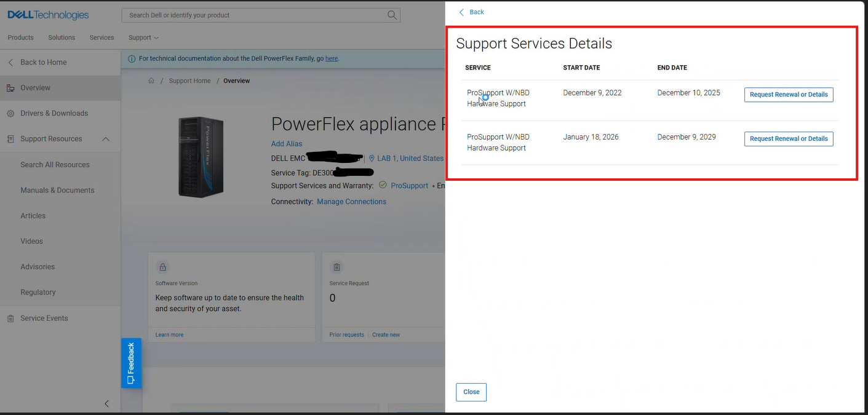The height and width of the screenshot is (415, 868).
Task: Click LAB 1, United States link
Action: coord(410,159)
